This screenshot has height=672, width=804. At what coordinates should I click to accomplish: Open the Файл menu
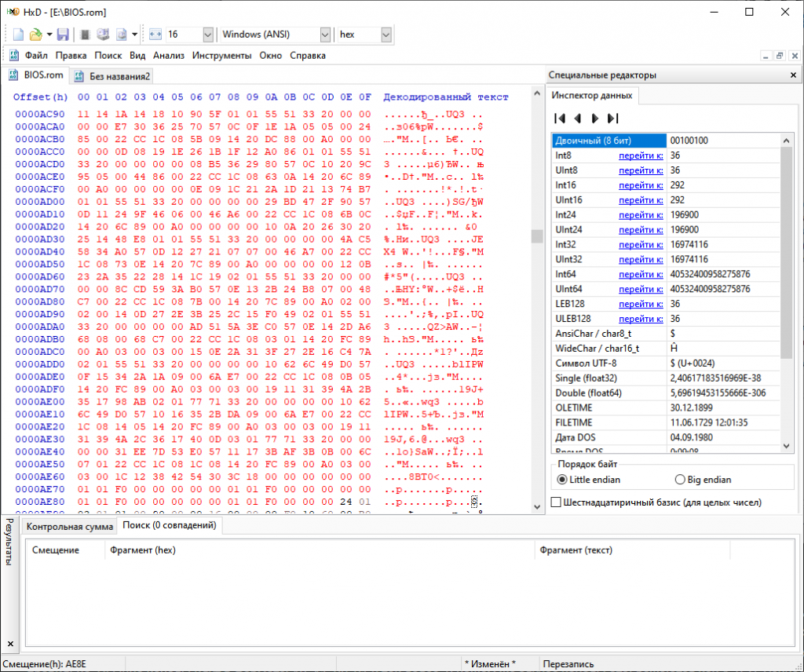(x=36, y=56)
